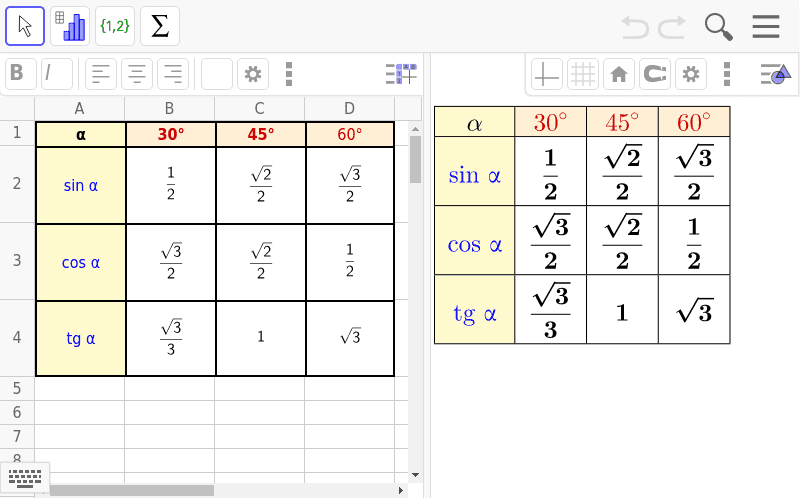Screen dimensions: 800x500
Task: Select row 2 header
Action: pyautogui.click(x=17, y=184)
